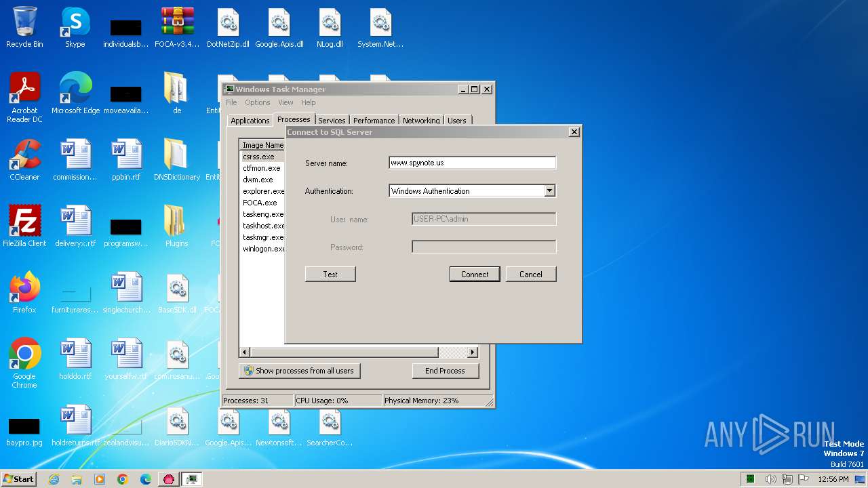The height and width of the screenshot is (488, 868).
Task: Launch Skype from the desktop
Action: (75, 27)
